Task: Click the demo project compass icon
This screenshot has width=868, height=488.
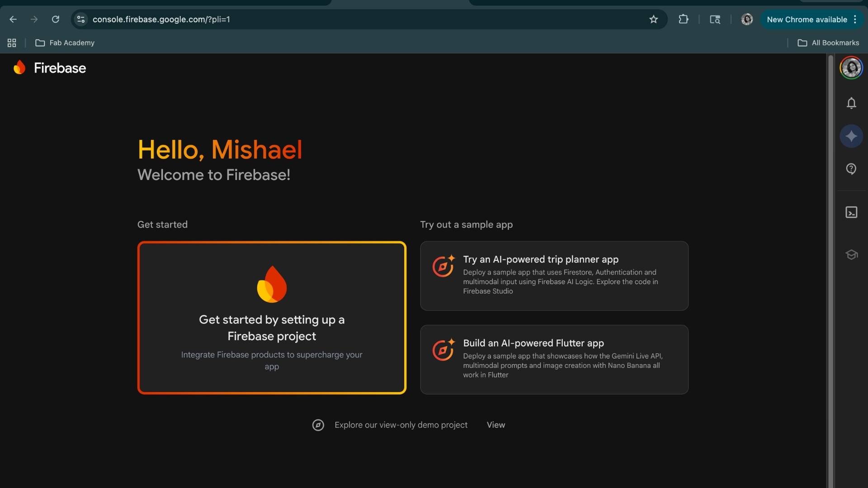Action: pyautogui.click(x=318, y=425)
